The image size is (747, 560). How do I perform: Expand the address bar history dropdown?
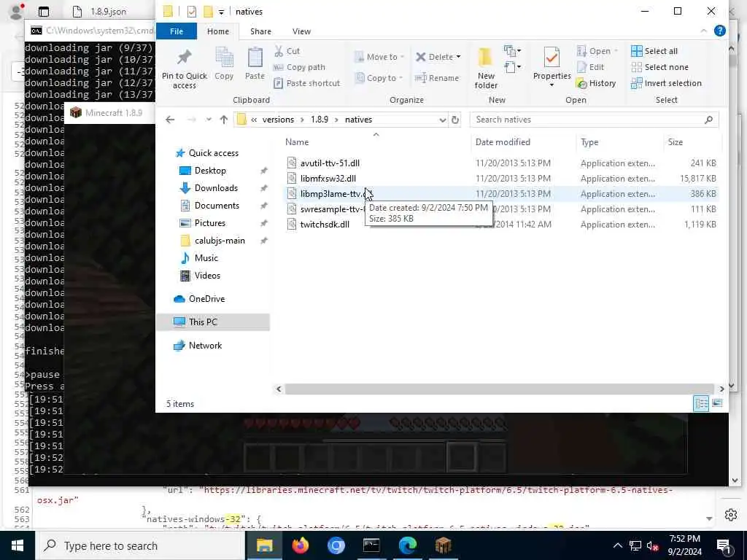click(443, 120)
